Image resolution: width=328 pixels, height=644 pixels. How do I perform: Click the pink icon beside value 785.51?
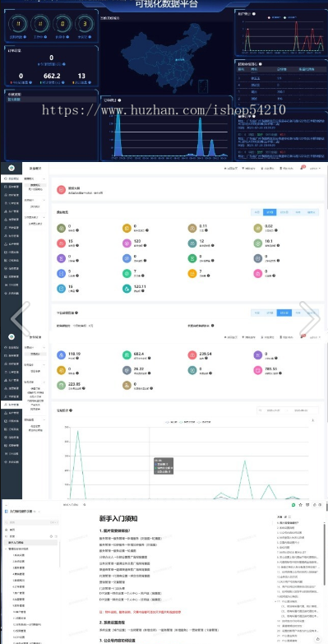(x=258, y=370)
